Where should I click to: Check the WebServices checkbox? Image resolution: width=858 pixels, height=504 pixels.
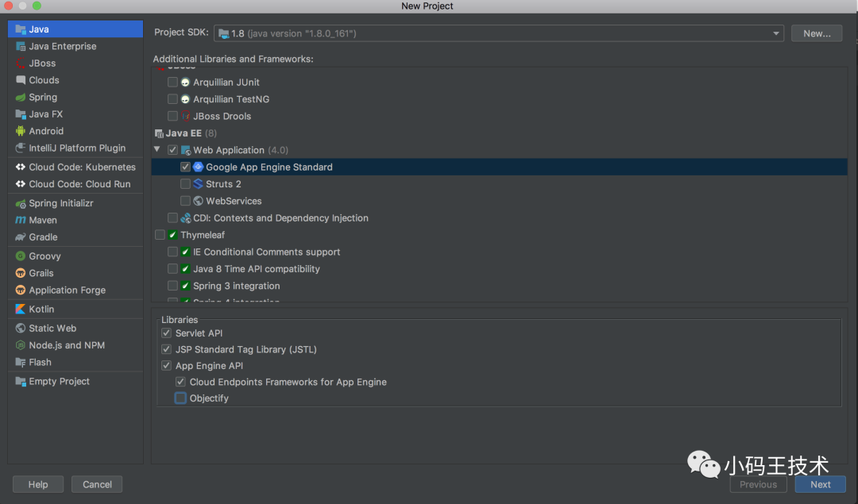(185, 201)
